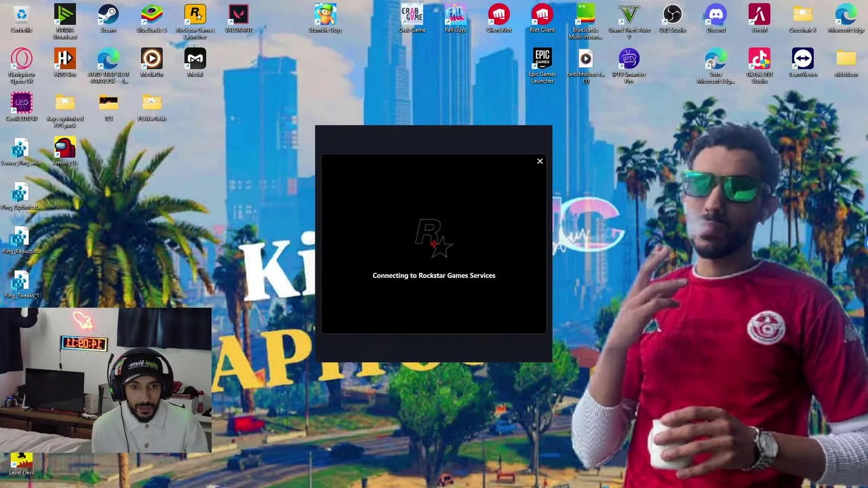
Task: Select the VALORANT desktop shortcut
Action: point(239,19)
